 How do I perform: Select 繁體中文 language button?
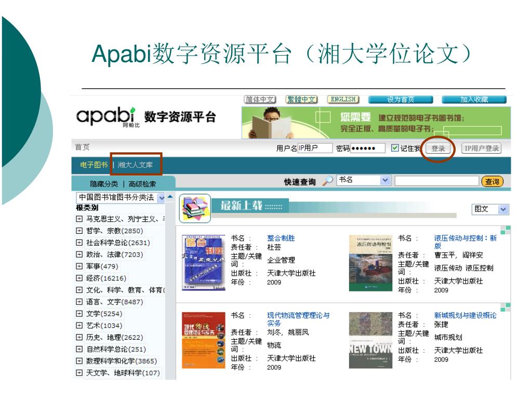[x=301, y=99]
